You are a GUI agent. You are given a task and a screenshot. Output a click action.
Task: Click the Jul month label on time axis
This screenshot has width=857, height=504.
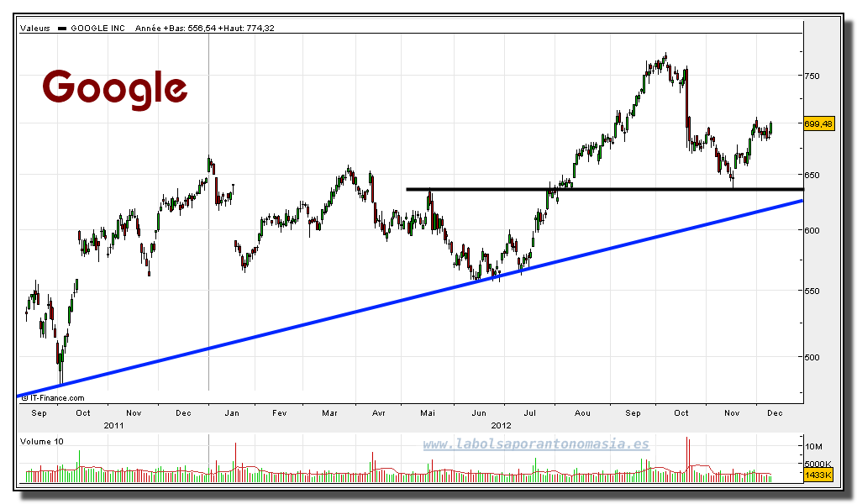[x=529, y=413]
